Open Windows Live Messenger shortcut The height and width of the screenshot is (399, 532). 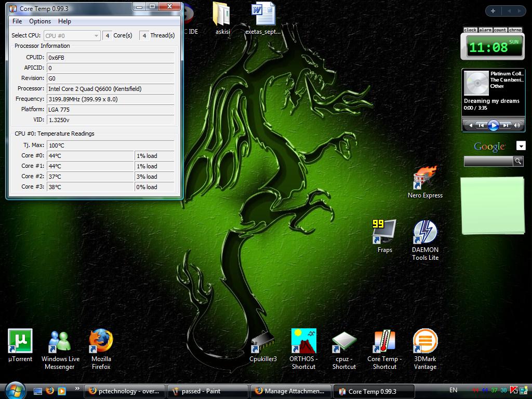[x=60, y=341]
